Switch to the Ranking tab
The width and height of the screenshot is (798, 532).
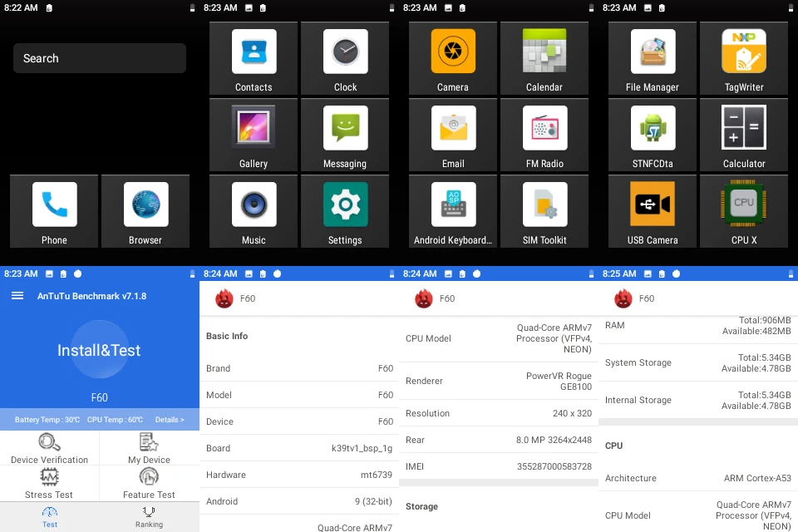point(150,517)
